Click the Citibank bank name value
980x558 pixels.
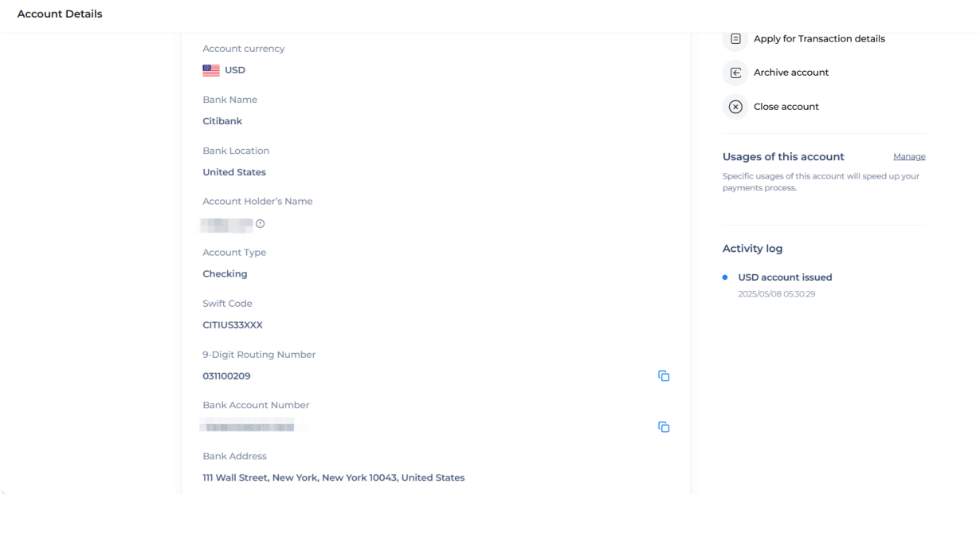click(x=222, y=121)
